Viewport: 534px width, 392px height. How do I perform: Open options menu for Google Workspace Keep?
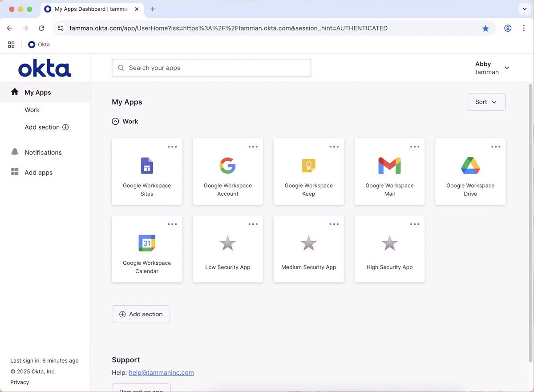(334, 147)
